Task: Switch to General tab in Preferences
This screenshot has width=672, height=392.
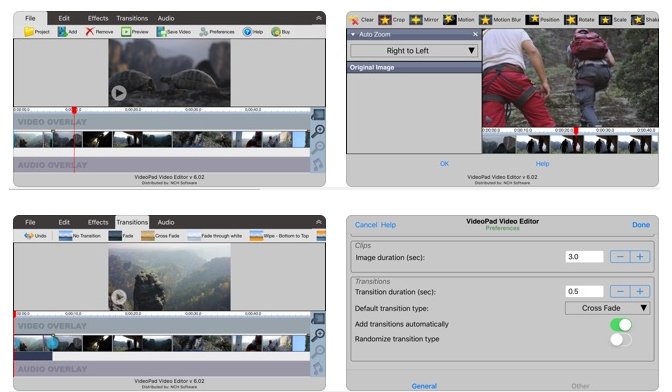Action: (424, 386)
